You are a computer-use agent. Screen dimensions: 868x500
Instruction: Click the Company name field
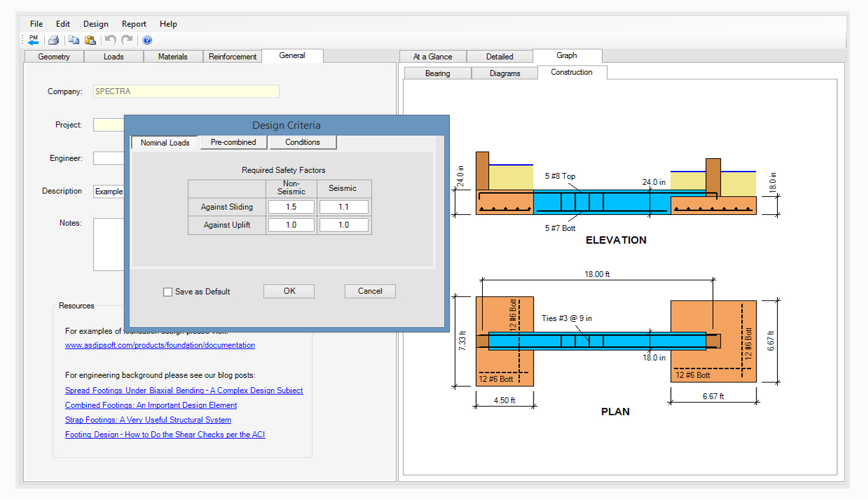tap(186, 91)
